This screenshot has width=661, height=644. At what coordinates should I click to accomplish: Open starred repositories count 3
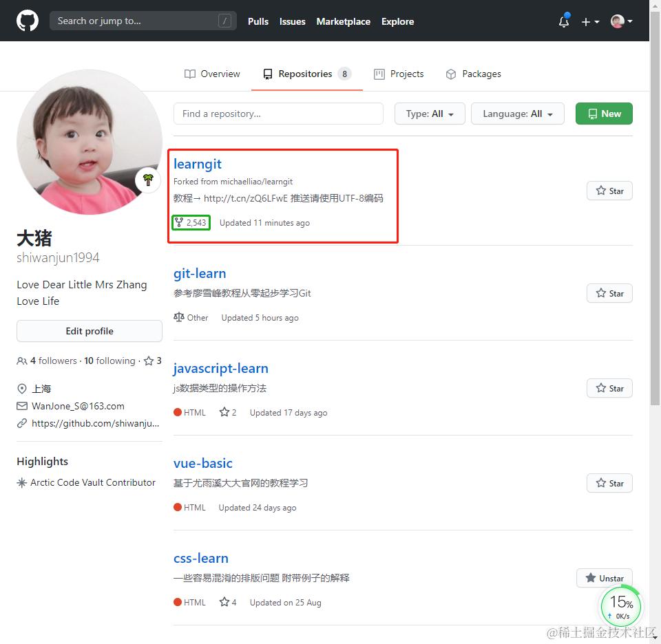(153, 361)
